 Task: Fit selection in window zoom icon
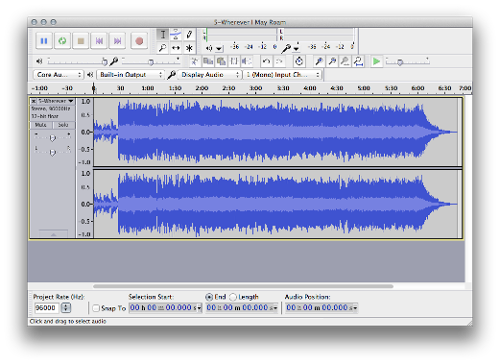click(345, 61)
